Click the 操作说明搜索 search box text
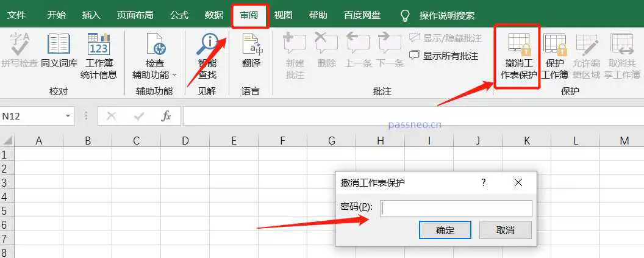The width and height of the screenshot is (644, 258). (447, 16)
